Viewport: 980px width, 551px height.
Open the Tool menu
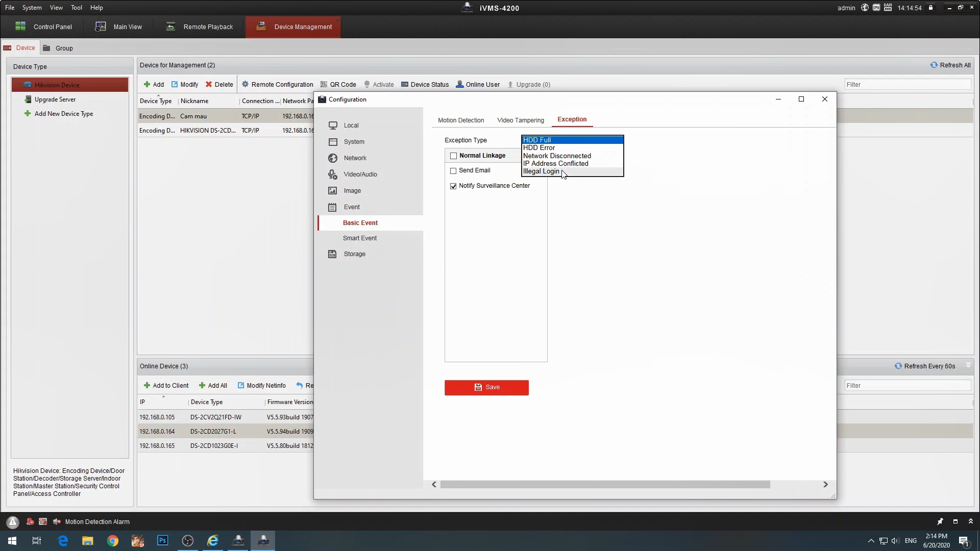coord(77,8)
